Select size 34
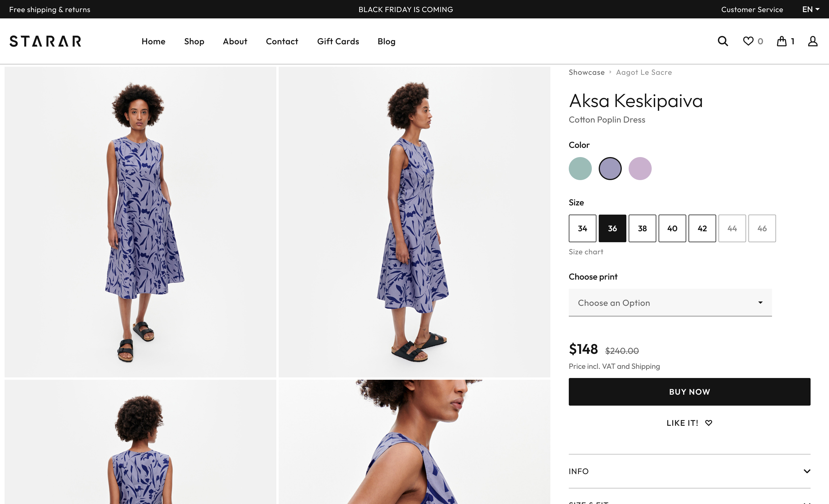The image size is (829, 504). point(582,228)
